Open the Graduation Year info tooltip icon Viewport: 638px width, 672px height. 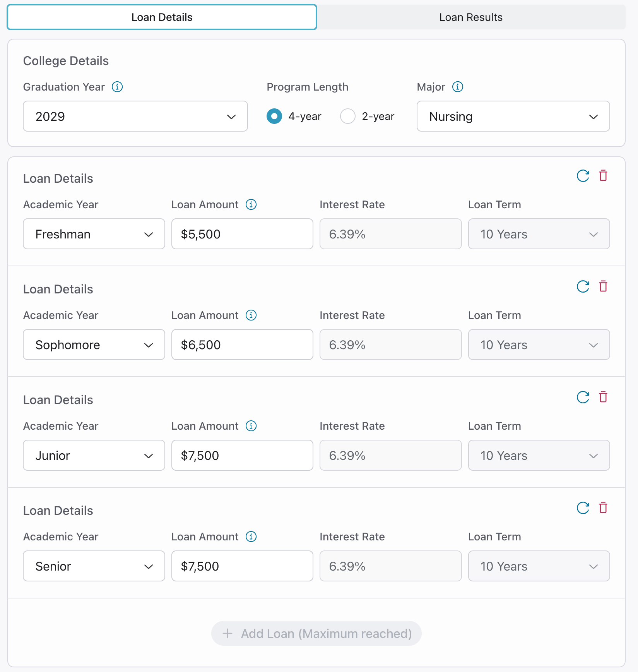pyautogui.click(x=117, y=87)
